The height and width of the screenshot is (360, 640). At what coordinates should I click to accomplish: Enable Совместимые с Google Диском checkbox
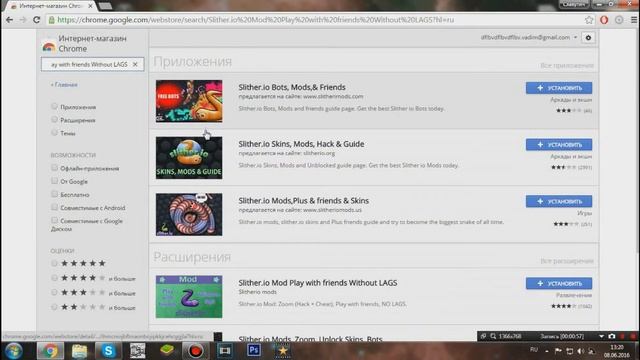click(x=54, y=220)
